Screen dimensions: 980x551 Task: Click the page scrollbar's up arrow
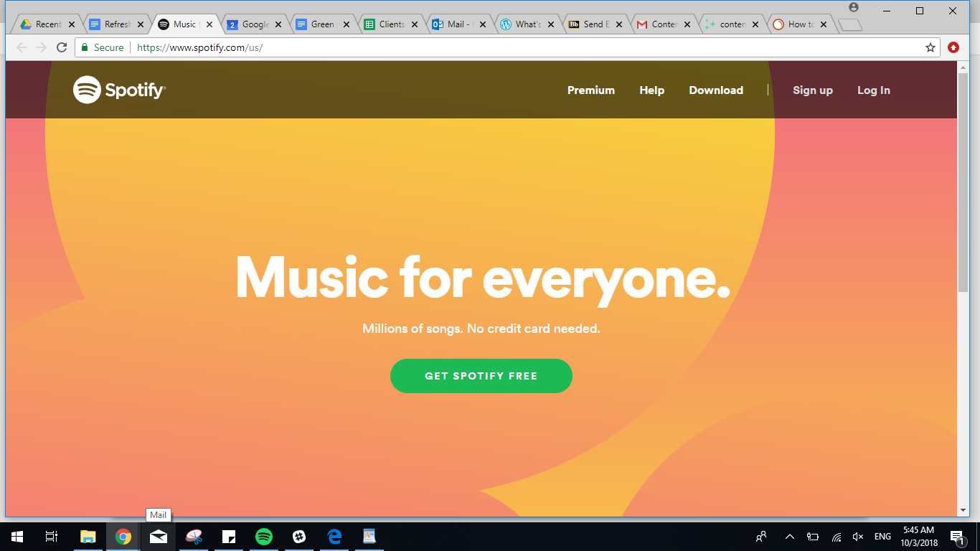(963, 67)
